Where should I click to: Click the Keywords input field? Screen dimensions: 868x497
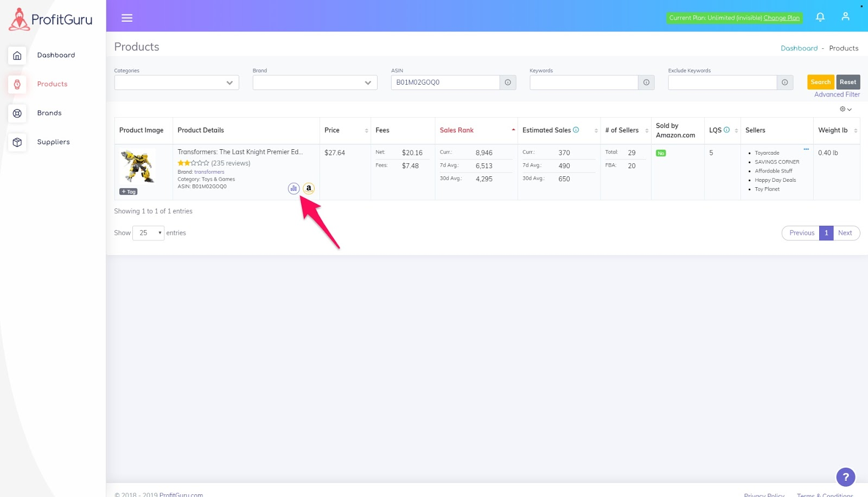tap(584, 82)
